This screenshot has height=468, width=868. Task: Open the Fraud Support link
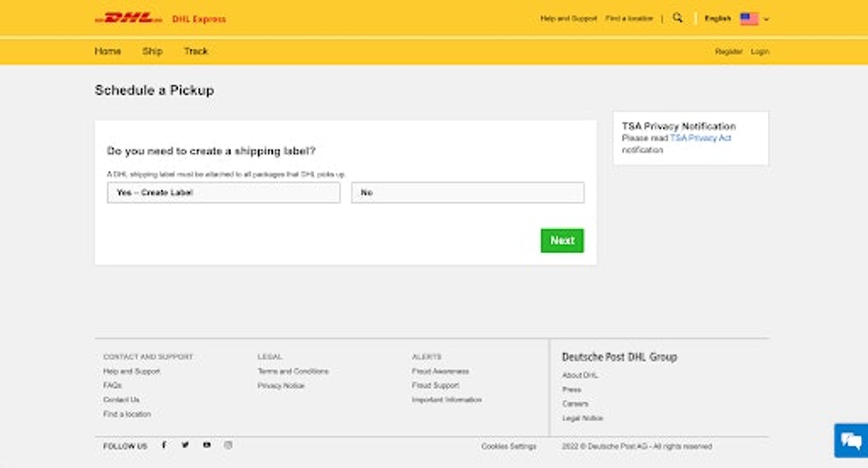click(x=435, y=385)
